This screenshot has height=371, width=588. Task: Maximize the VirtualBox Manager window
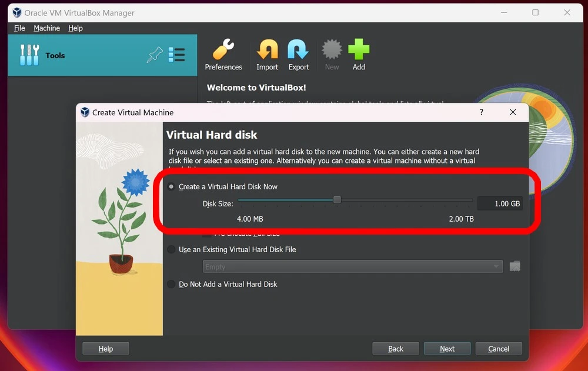tap(536, 12)
